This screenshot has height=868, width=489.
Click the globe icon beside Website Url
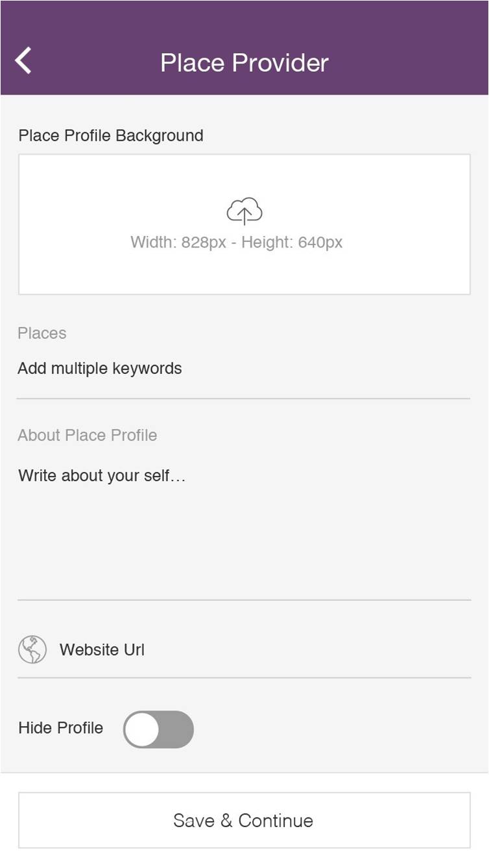coord(32,650)
